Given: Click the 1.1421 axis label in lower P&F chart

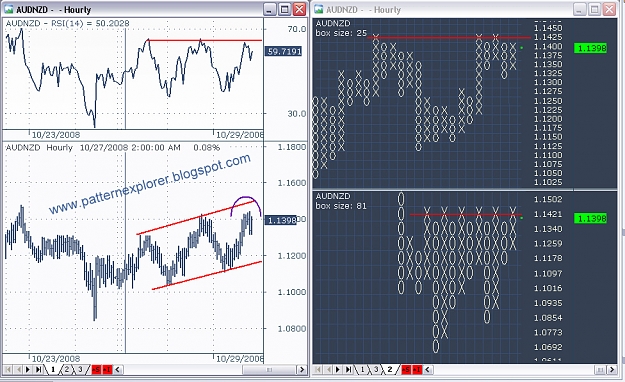Looking at the screenshot, I should click(x=548, y=214).
